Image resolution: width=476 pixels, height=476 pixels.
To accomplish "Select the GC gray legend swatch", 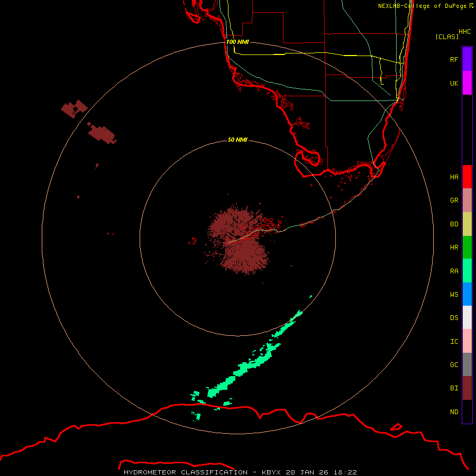I will point(467,364).
